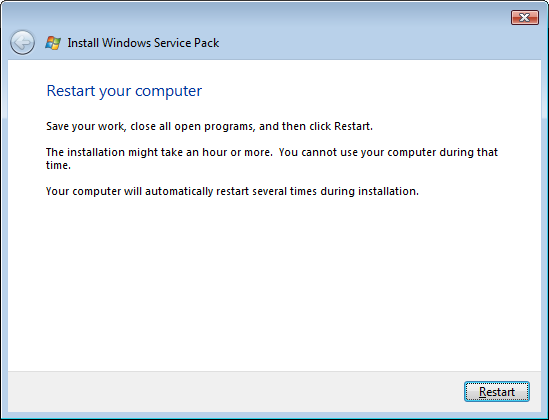Click the 'automatically restart several times' sentence
This screenshot has height=420, width=549.
(232, 191)
